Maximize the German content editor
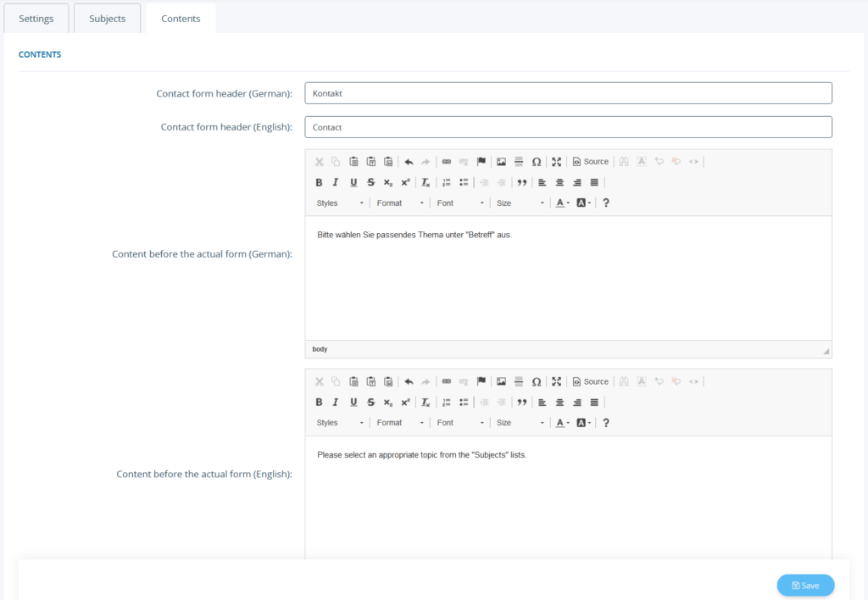Image resolution: width=868 pixels, height=600 pixels. (x=556, y=162)
